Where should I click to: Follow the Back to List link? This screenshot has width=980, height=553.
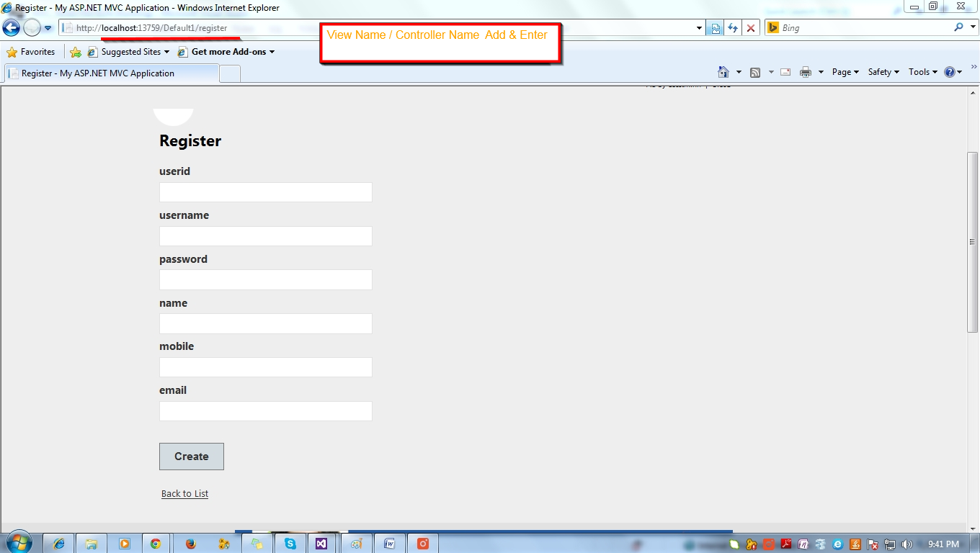[184, 493]
